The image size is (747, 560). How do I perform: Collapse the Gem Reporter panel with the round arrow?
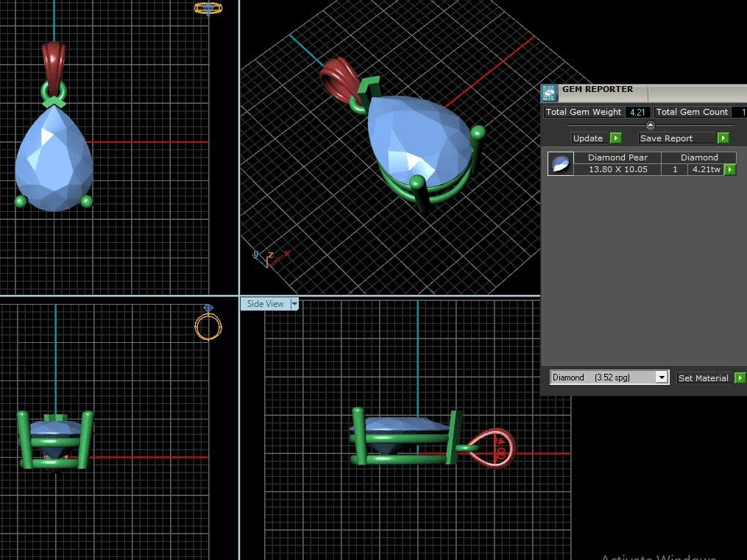click(651, 125)
